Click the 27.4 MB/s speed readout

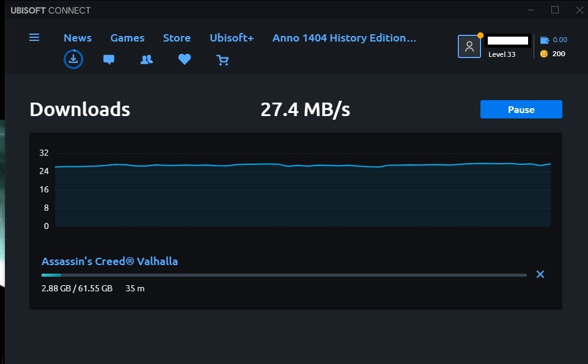click(x=305, y=109)
